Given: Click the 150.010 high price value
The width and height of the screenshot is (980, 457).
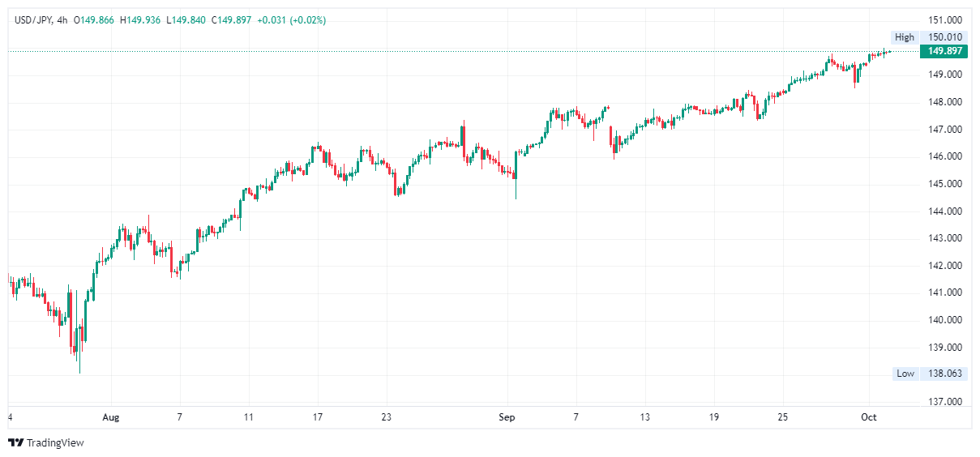Looking at the screenshot, I should coord(945,37).
